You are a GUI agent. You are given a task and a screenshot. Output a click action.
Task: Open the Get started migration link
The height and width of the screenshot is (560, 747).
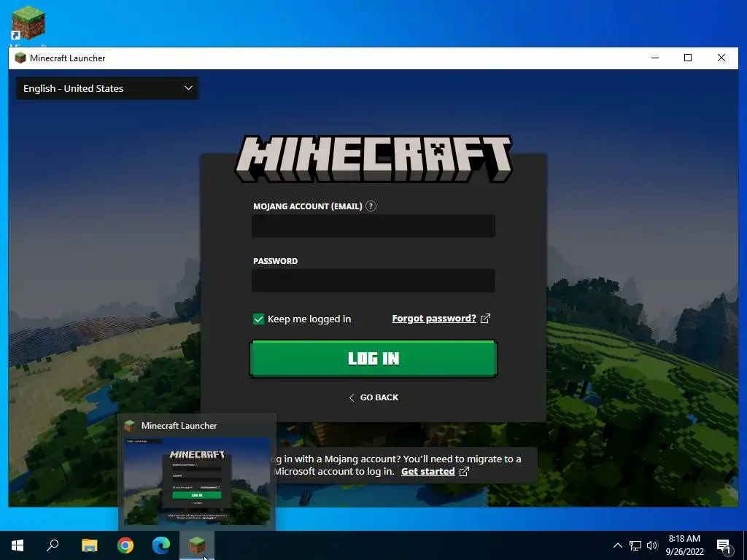tap(427, 472)
